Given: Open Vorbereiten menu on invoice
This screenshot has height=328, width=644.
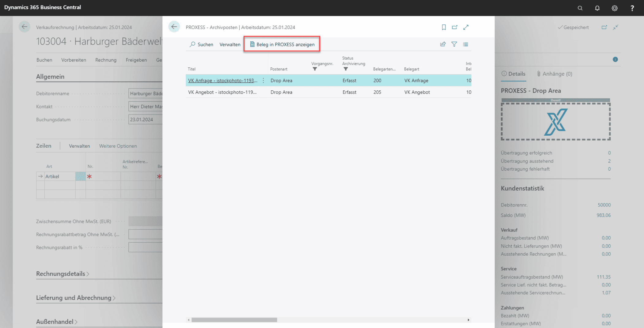Looking at the screenshot, I should pyautogui.click(x=74, y=60).
